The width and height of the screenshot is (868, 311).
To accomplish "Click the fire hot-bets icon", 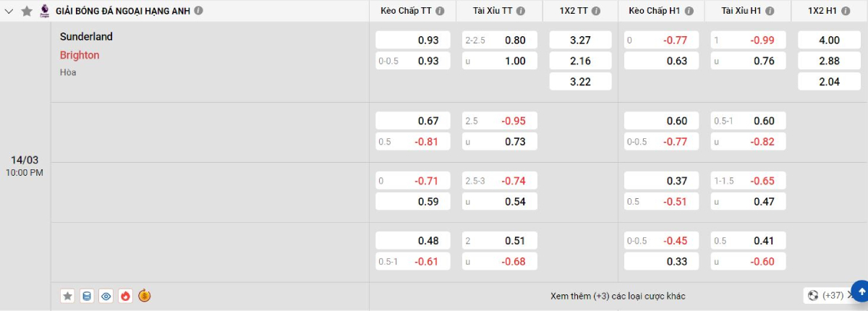I will click(125, 295).
